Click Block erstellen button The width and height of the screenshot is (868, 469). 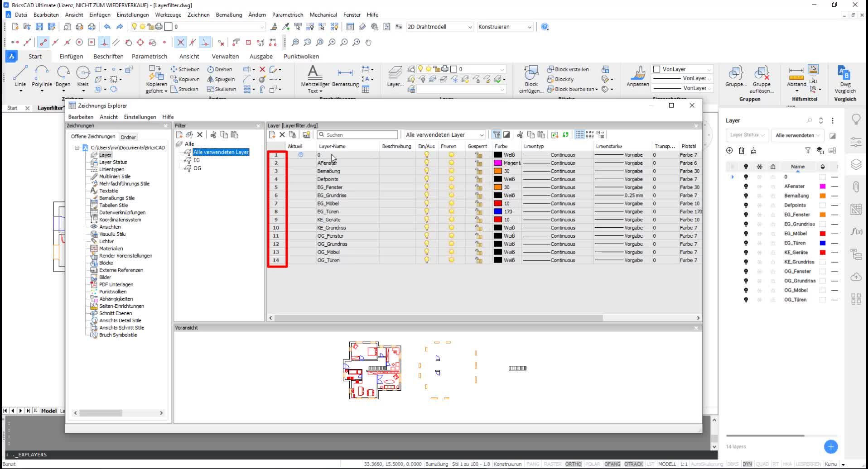[x=568, y=69]
